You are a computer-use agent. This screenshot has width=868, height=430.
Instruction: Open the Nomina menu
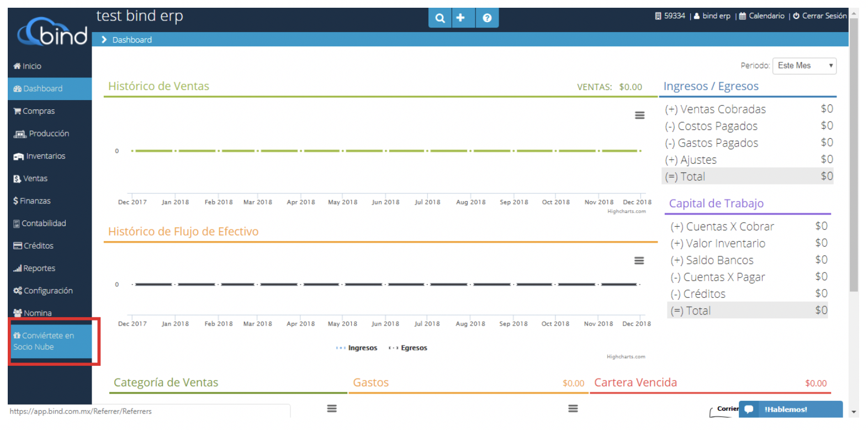pyautogui.click(x=50, y=313)
